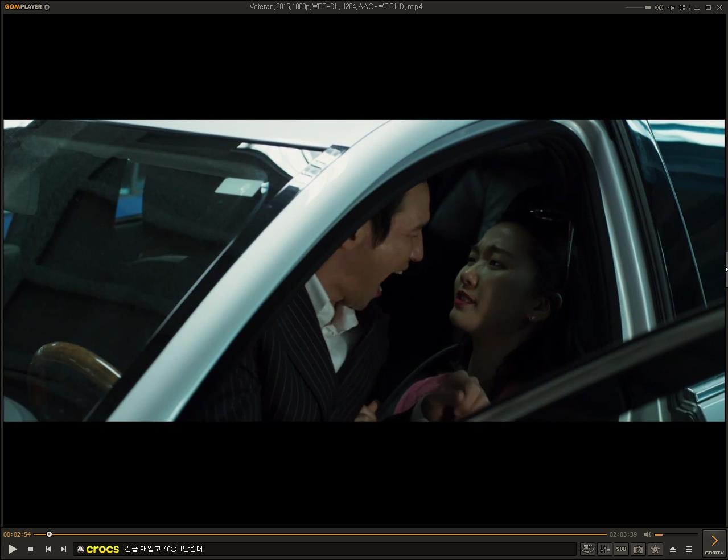Show the playlist panel
Image resolution: width=728 pixels, height=560 pixels.
(689, 549)
